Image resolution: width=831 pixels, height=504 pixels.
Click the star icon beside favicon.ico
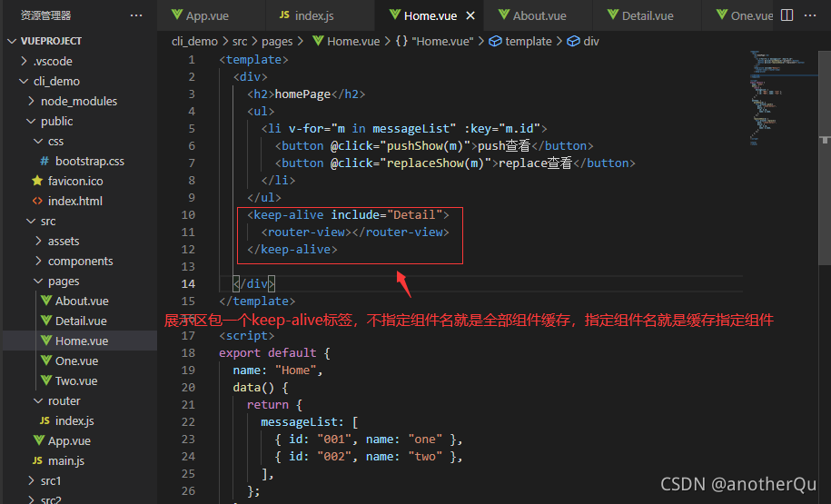pyautogui.click(x=37, y=181)
